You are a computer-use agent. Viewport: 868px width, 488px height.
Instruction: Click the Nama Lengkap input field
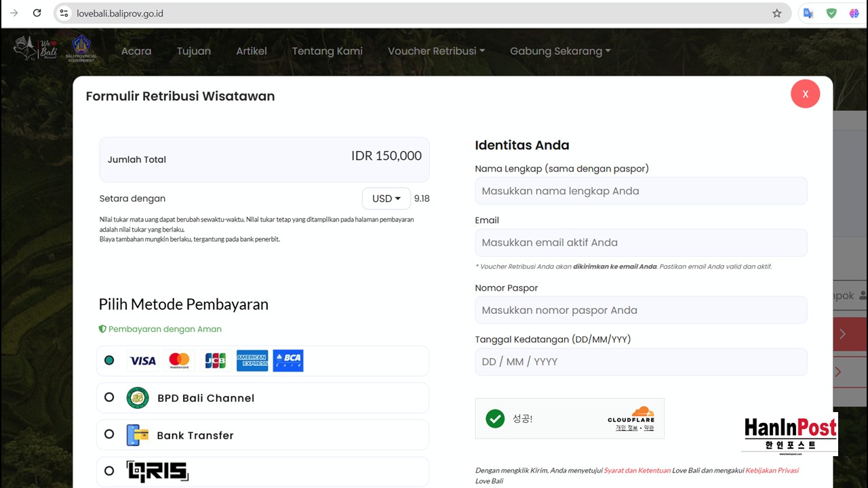point(641,191)
